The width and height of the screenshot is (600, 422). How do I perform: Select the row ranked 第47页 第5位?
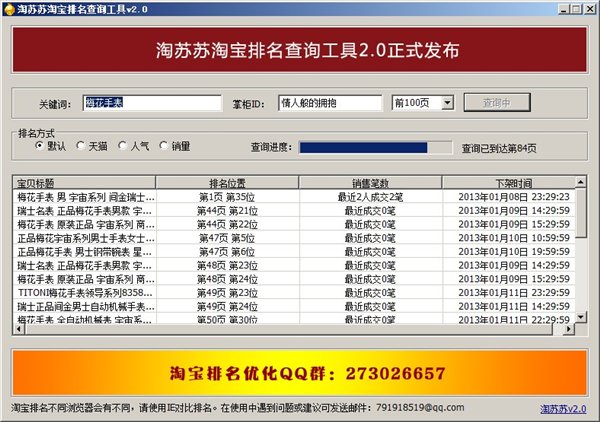click(x=294, y=238)
